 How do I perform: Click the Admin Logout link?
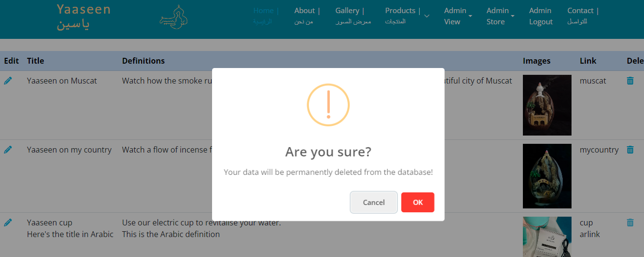(x=541, y=16)
